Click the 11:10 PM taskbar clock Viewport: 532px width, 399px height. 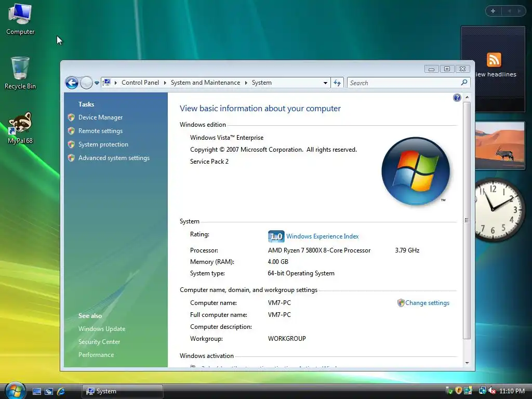512,391
